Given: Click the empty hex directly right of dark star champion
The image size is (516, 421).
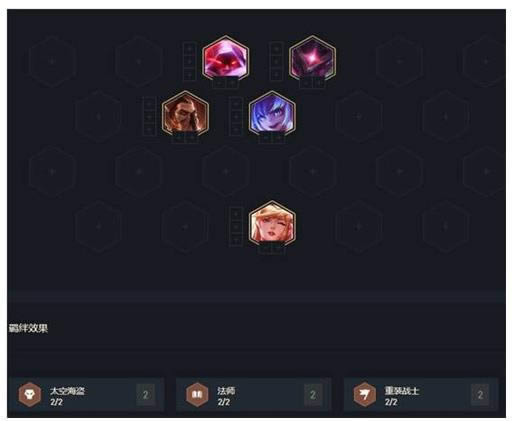Looking at the screenshot, I should (399, 61).
